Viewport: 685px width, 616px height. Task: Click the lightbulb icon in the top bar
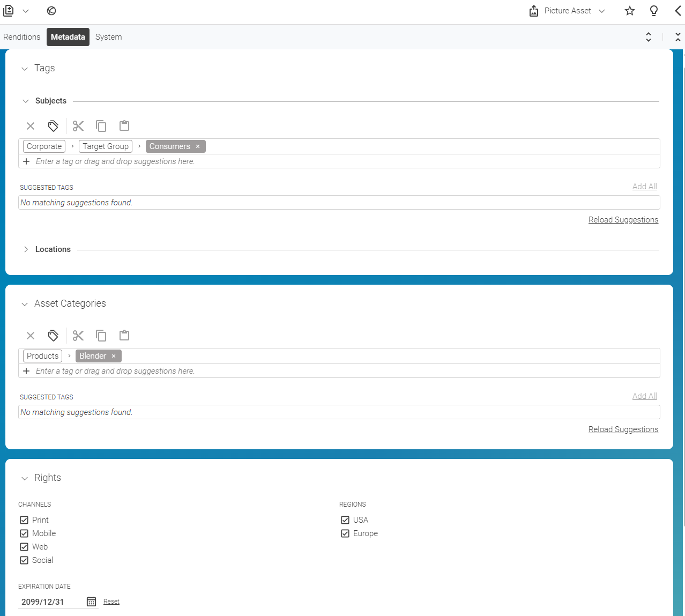point(653,11)
